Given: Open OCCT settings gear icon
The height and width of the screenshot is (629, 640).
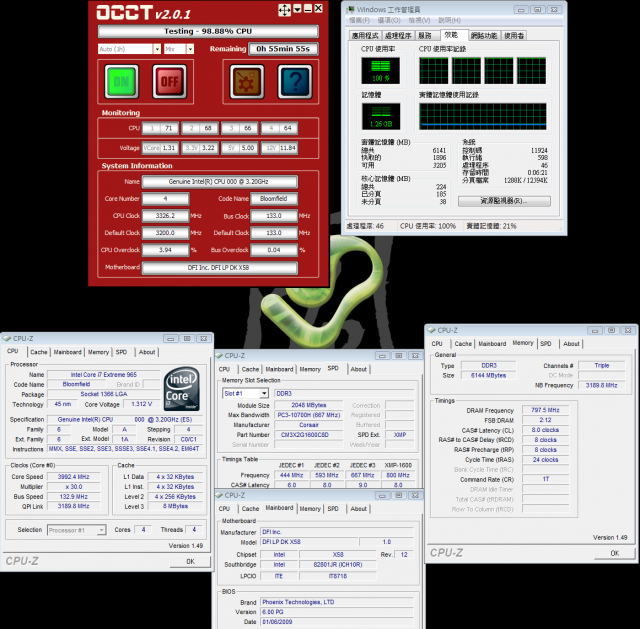Looking at the screenshot, I should point(247,81).
